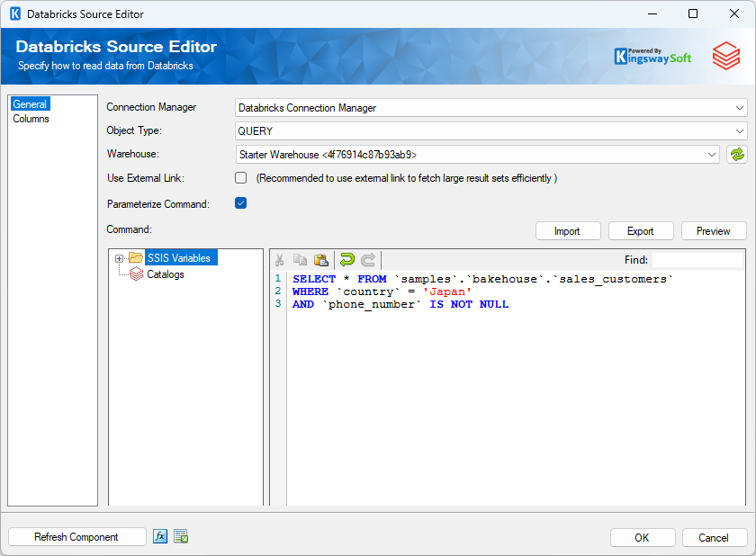Click the Redo arrow icon
The height and width of the screenshot is (556, 756).
coord(368,260)
